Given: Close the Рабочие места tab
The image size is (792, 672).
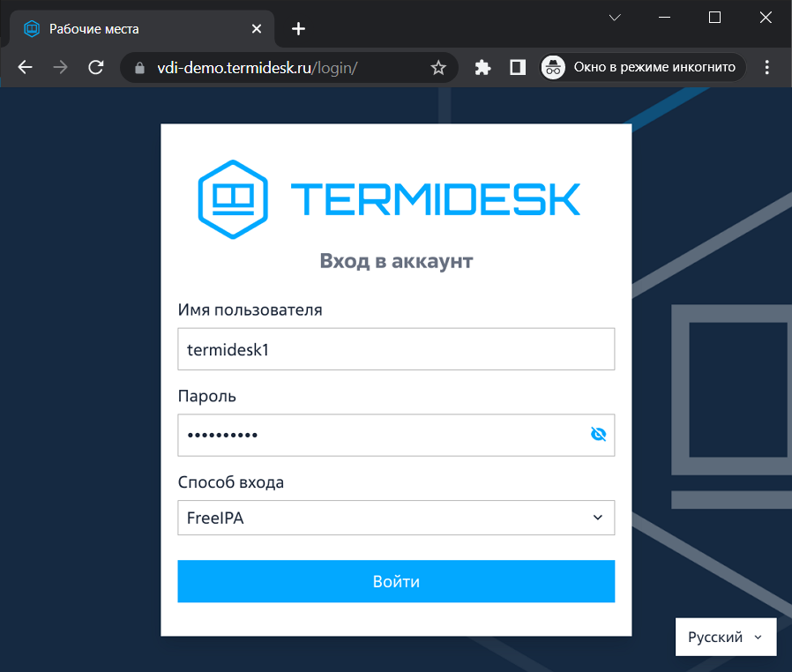Looking at the screenshot, I should (x=257, y=29).
